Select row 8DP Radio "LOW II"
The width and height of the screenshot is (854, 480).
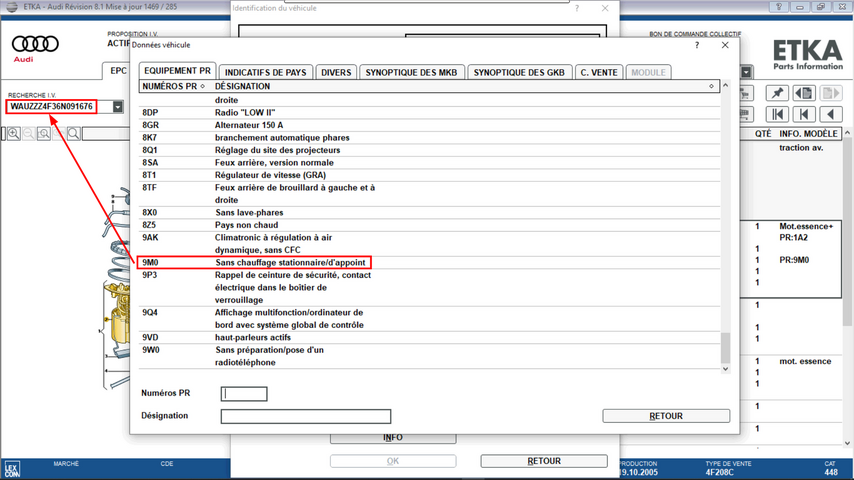(429, 113)
